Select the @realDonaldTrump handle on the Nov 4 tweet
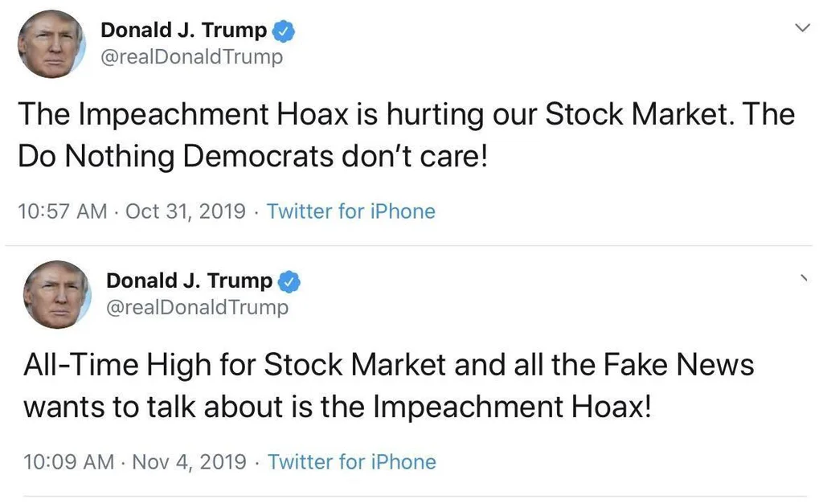The image size is (823, 504). [197, 307]
